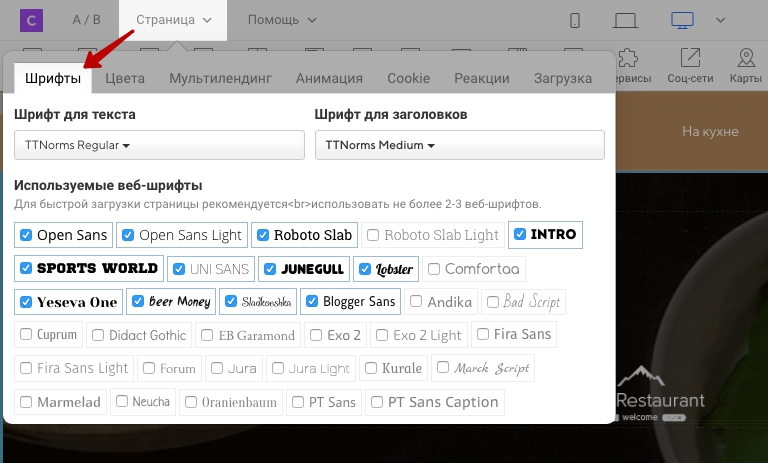This screenshot has width=768, height=463.
Task: Expand the Помощь menu
Action: pos(282,20)
